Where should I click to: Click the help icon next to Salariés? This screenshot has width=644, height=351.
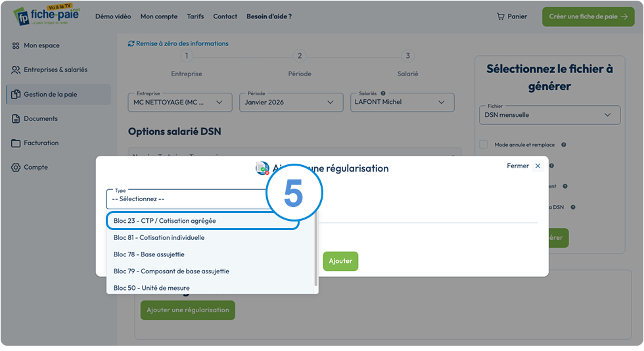(382, 93)
